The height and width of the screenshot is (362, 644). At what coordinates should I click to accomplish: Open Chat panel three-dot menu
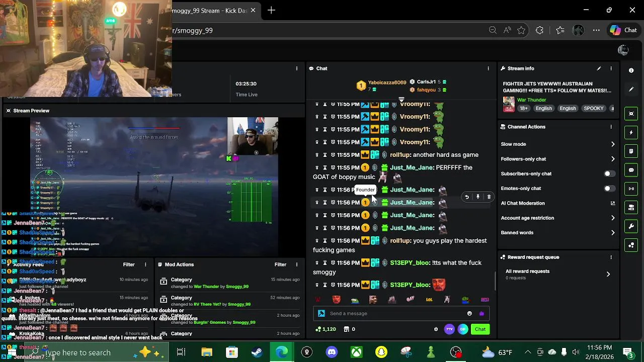click(488, 68)
